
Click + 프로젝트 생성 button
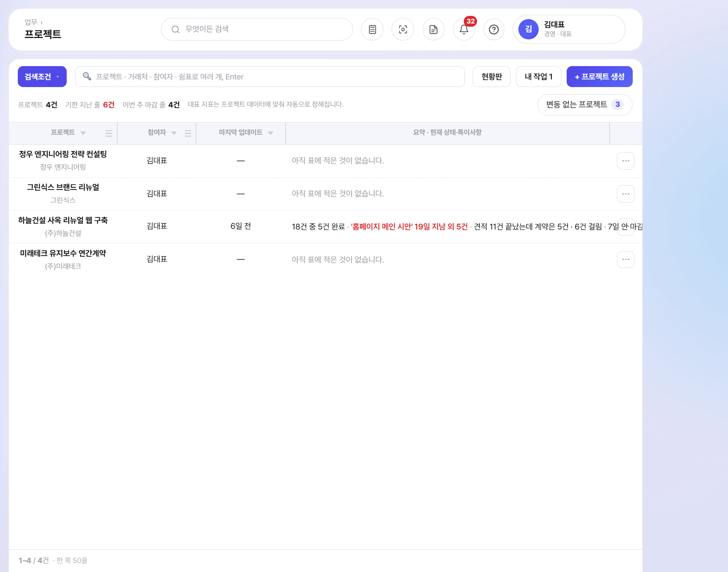click(599, 77)
